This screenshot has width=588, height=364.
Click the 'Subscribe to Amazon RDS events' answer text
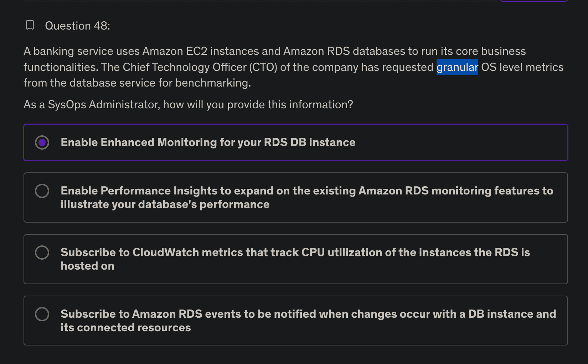308,314
